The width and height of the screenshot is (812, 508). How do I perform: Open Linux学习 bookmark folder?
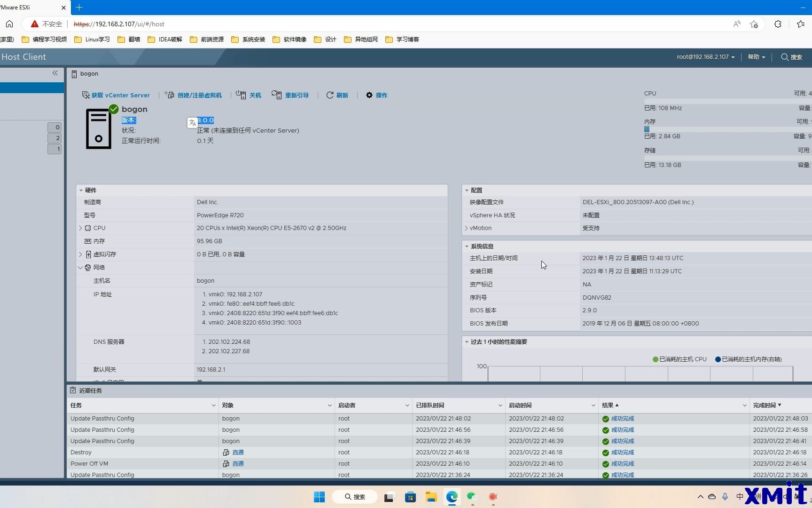92,40
